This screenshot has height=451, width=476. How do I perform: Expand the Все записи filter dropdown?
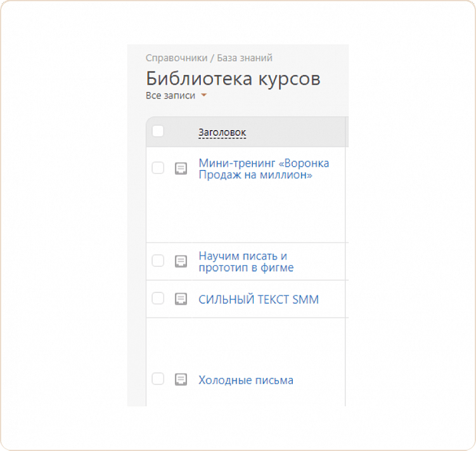[176, 95]
